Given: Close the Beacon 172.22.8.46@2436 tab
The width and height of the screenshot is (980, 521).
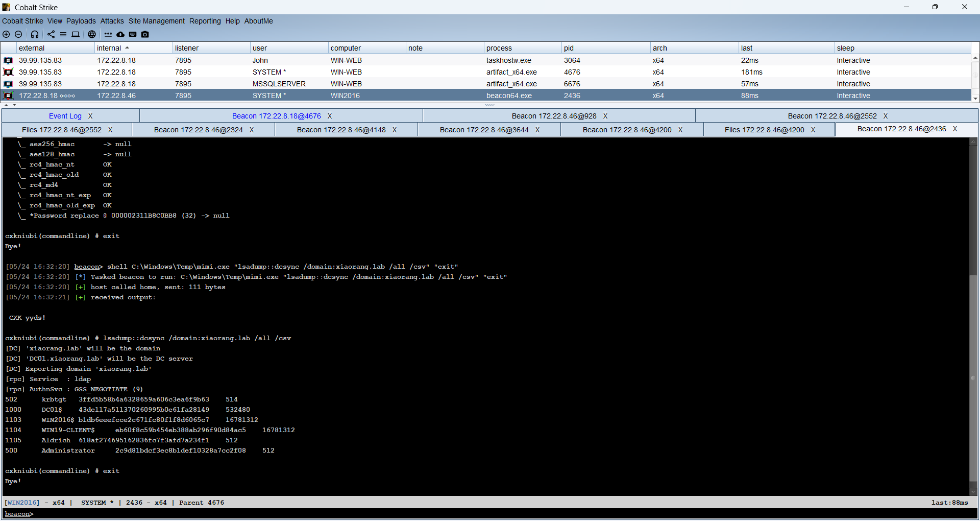Looking at the screenshot, I should pyautogui.click(x=955, y=129).
